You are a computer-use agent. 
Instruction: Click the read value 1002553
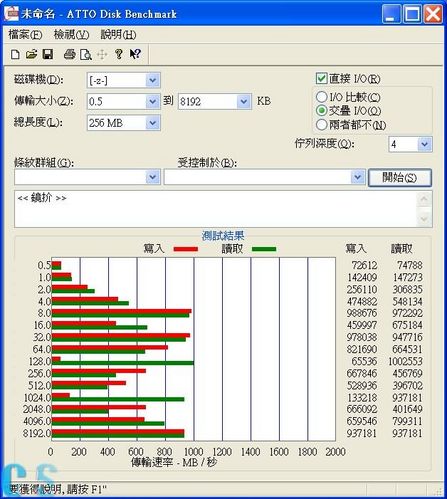coord(405,361)
